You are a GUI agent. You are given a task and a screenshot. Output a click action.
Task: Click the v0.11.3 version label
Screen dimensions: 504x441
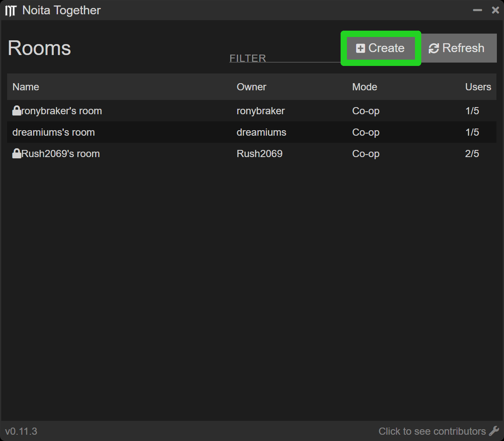click(21, 431)
